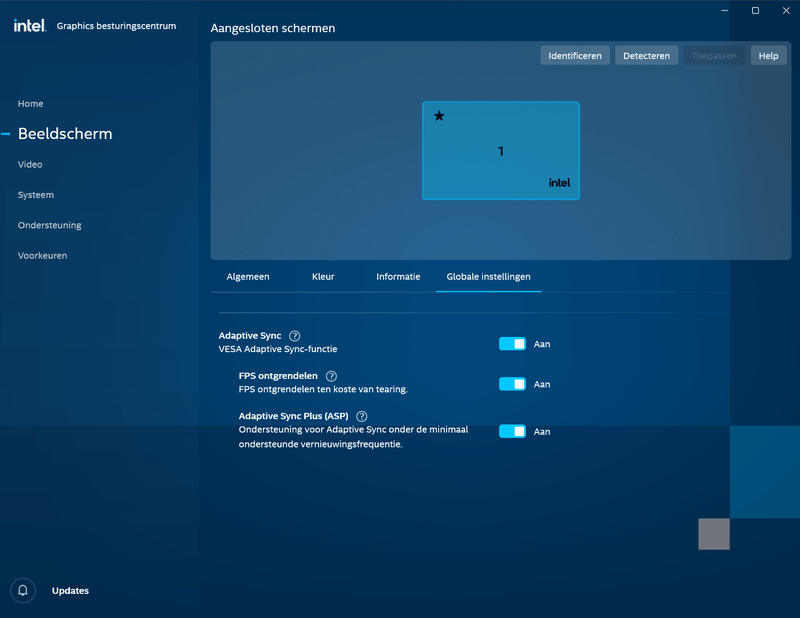800x618 pixels.
Task: Switch to the Algemeen tab
Action: [247, 277]
